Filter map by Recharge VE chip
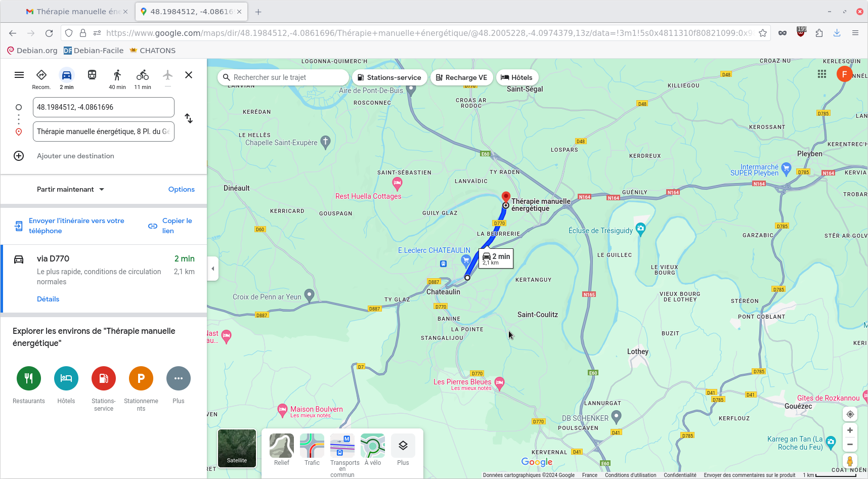 pos(461,77)
